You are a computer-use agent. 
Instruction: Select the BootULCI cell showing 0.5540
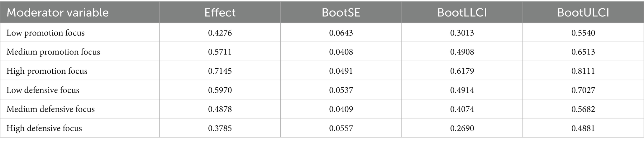tap(583, 33)
